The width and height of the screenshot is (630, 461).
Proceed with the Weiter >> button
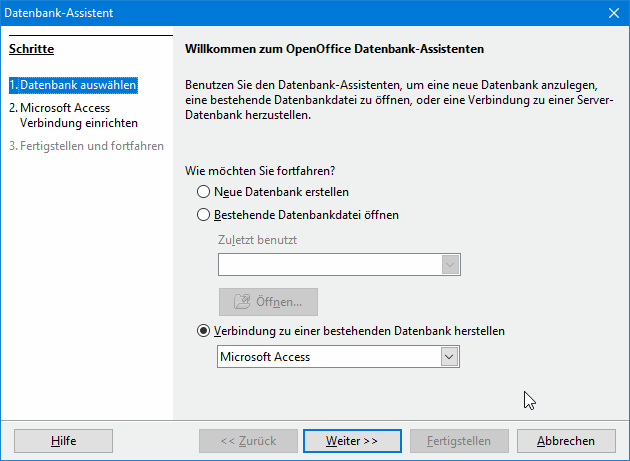pyautogui.click(x=352, y=441)
